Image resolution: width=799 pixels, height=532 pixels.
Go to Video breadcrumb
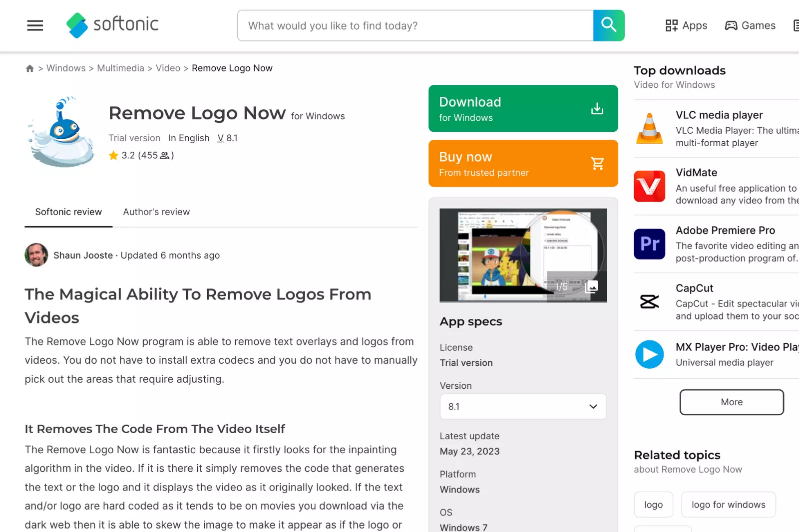168,68
